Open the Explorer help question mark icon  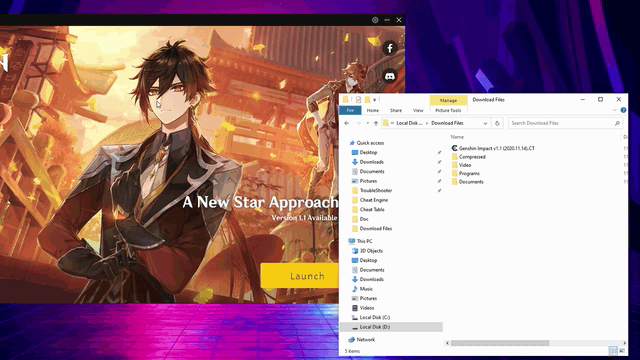pos(623,110)
